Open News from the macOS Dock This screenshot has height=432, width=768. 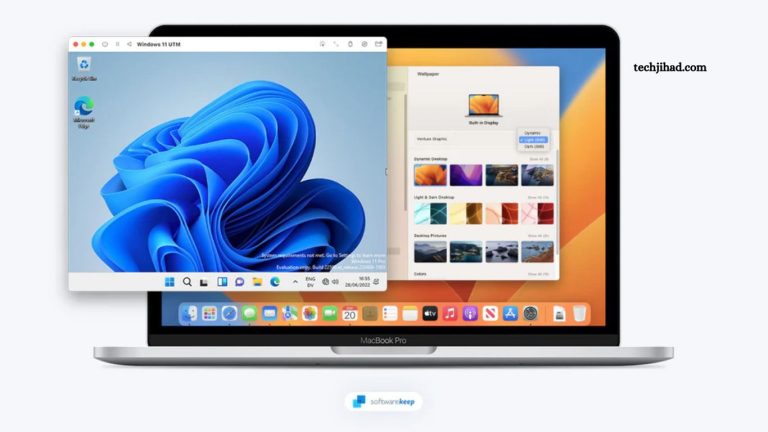click(x=490, y=313)
